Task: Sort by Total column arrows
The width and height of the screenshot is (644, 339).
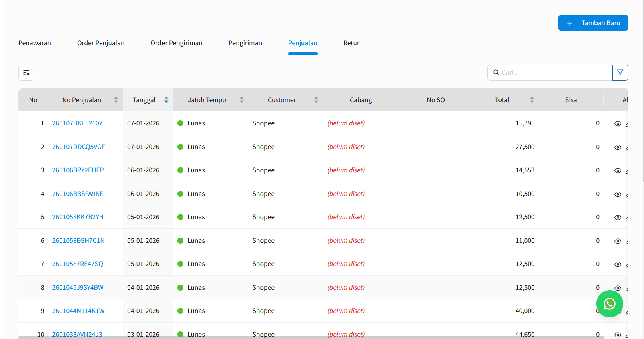Action: [x=532, y=100]
